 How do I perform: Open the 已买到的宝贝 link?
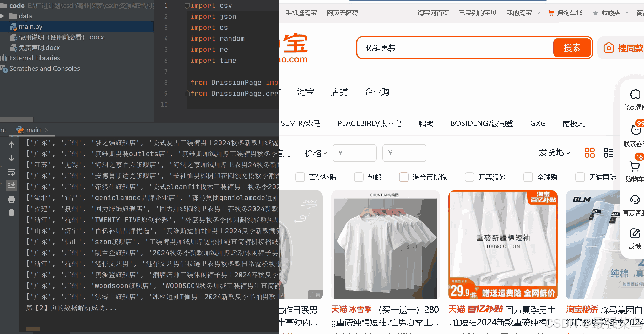coord(478,13)
